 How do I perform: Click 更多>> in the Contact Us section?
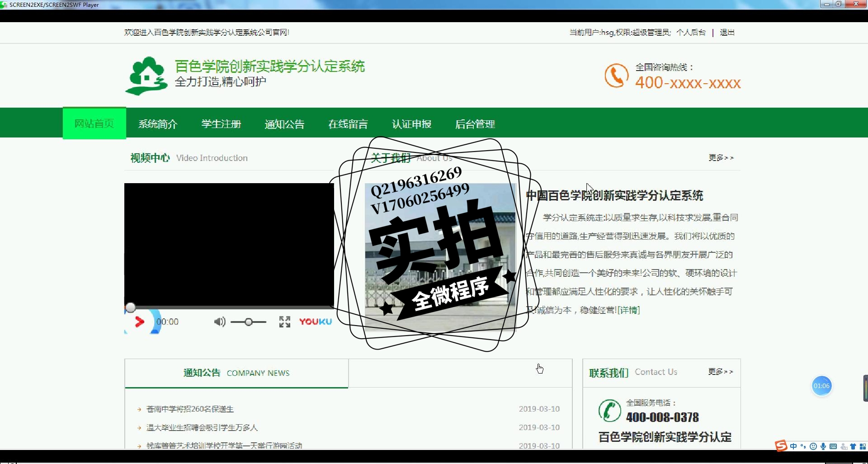pyautogui.click(x=721, y=372)
